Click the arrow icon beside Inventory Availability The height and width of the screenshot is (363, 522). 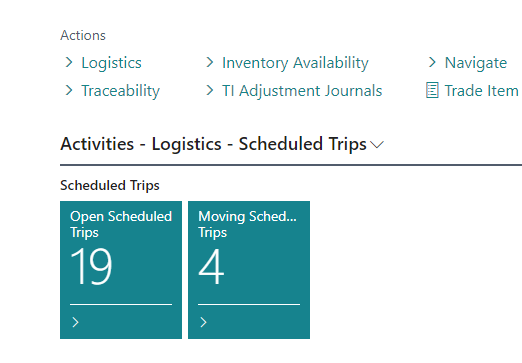click(210, 62)
